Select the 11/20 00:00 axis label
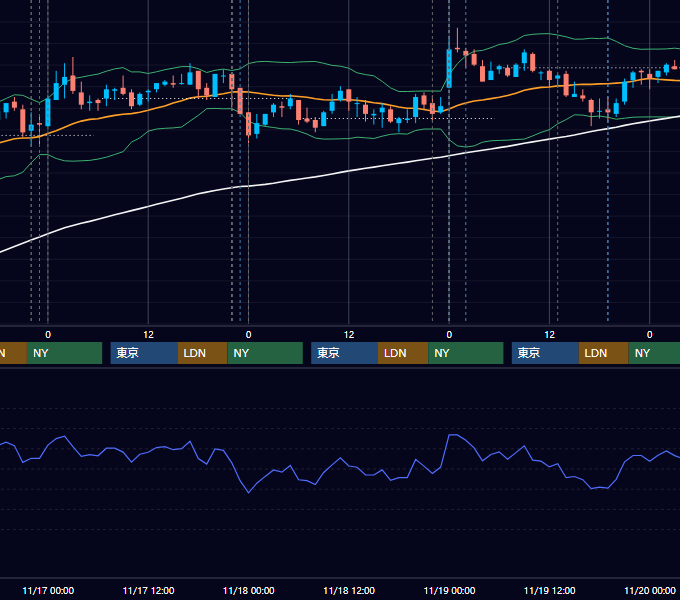 tap(650, 590)
